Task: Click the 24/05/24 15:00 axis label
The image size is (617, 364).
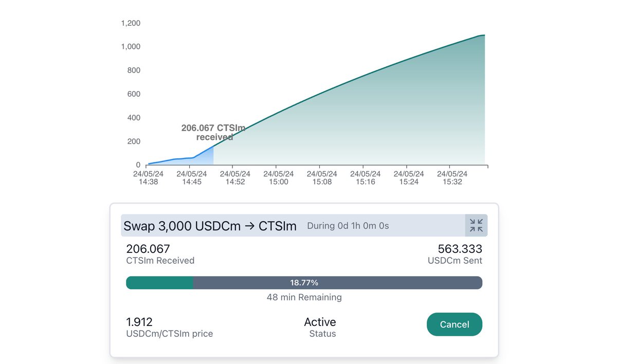Action: (x=279, y=178)
